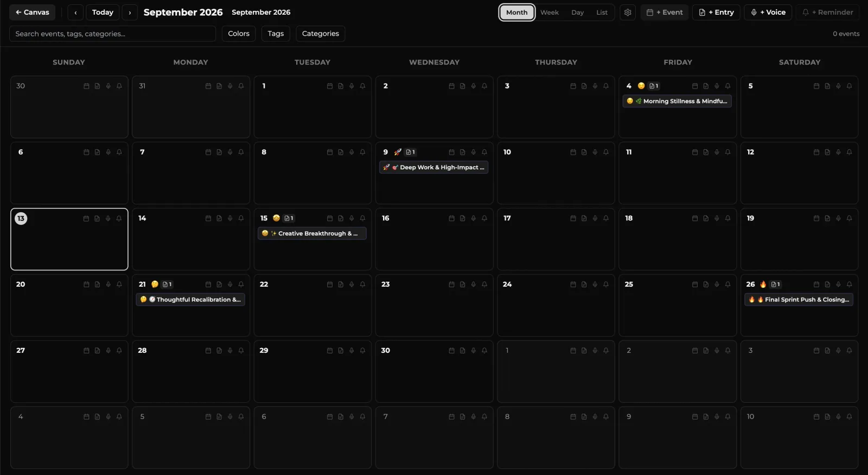Start a voice note on day 16 via its microphone icon

click(474, 219)
